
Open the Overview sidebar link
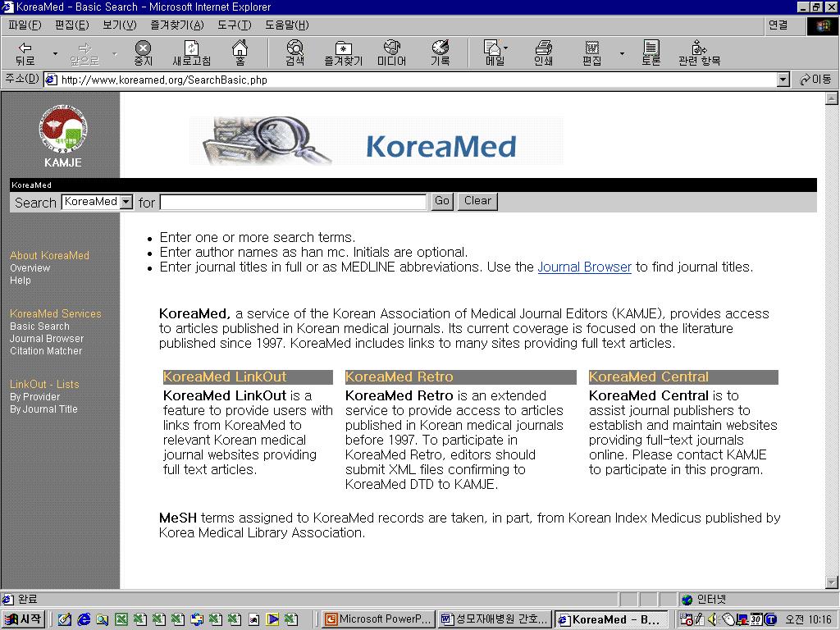[x=30, y=268]
